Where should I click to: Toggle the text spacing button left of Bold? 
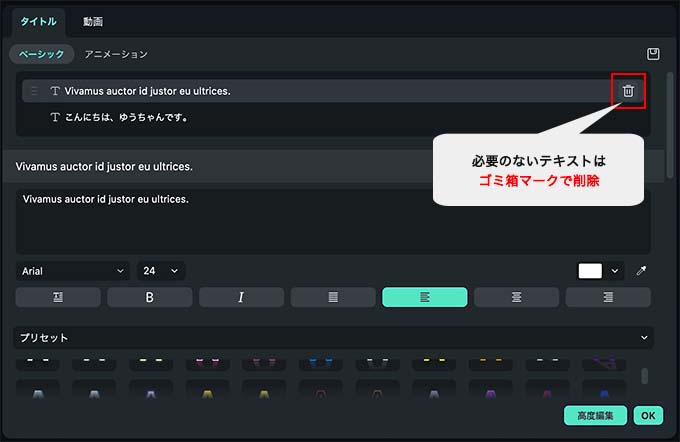pyautogui.click(x=58, y=297)
